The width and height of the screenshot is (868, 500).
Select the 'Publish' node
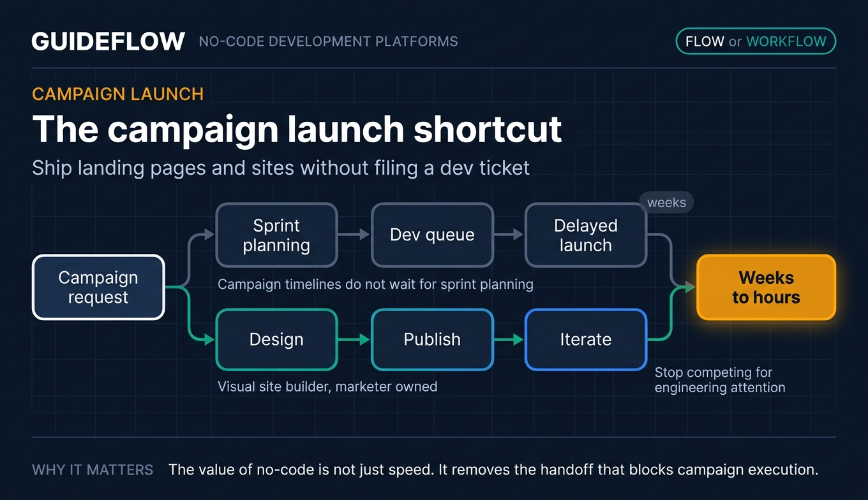(432, 339)
